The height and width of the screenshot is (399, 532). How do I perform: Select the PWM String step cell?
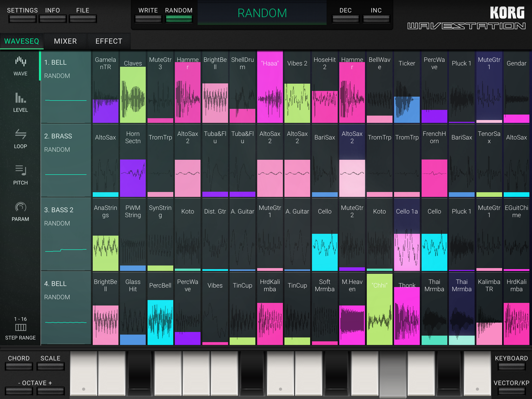(133, 234)
